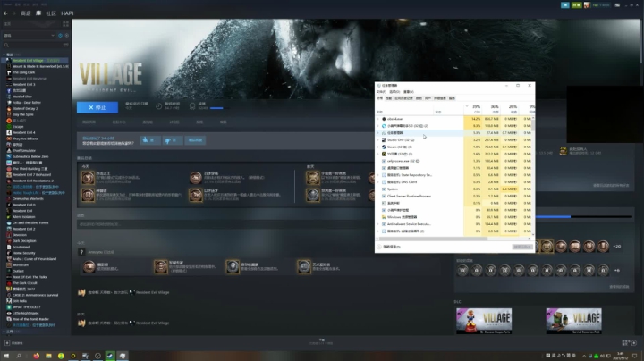Switch library to grid view icon

click(x=65, y=24)
